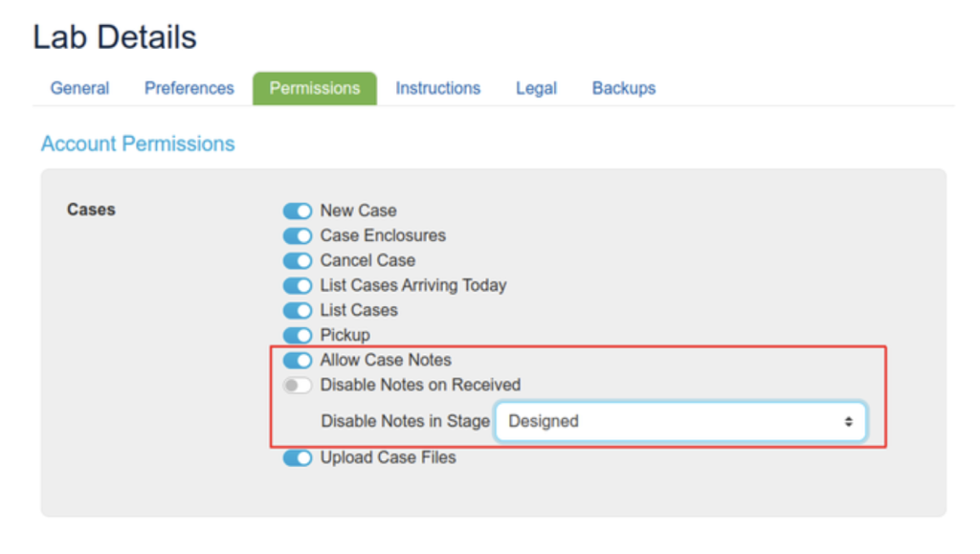
Task: Toggle the New Case permission switch
Action: [x=298, y=211]
